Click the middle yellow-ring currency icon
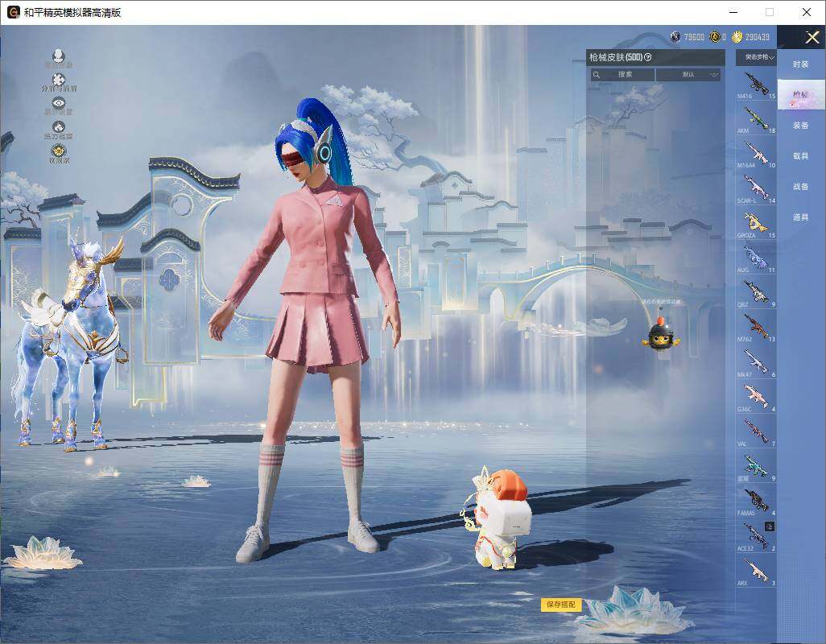This screenshot has height=644, width=826. [x=714, y=36]
